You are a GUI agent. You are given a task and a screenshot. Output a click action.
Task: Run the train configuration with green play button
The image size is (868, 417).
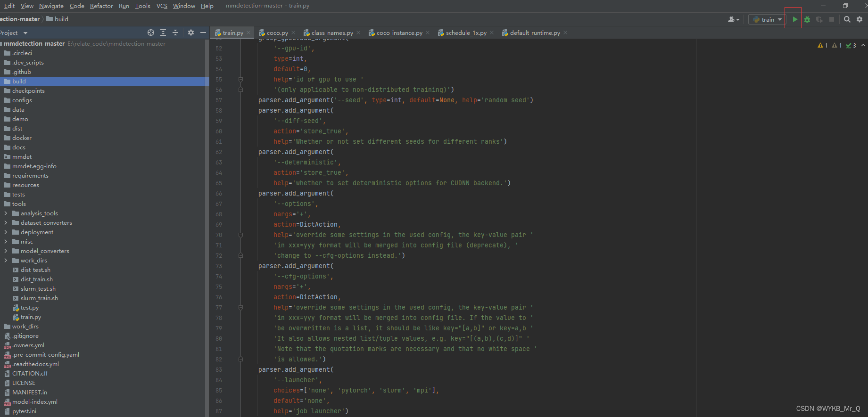pyautogui.click(x=795, y=19)
